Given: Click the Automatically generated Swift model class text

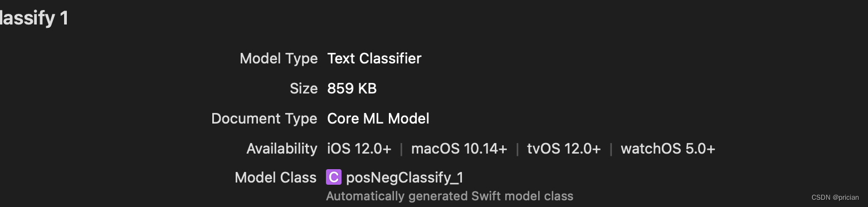Looking at the screenshot, I should click(x=450, y=196).
